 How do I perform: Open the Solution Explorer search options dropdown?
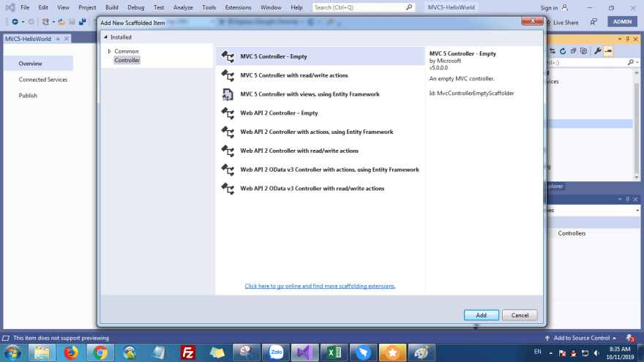pyautogui.click(x=637, y=62)
